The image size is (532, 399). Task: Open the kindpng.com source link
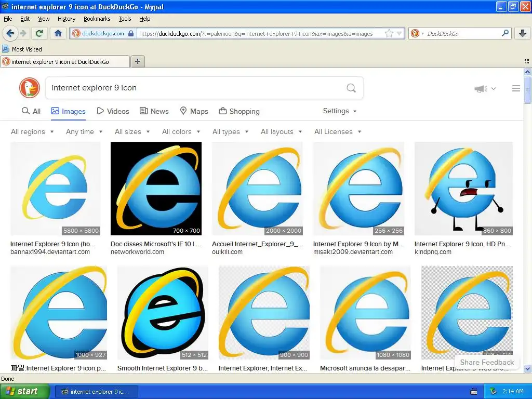[x=433, y=252]
